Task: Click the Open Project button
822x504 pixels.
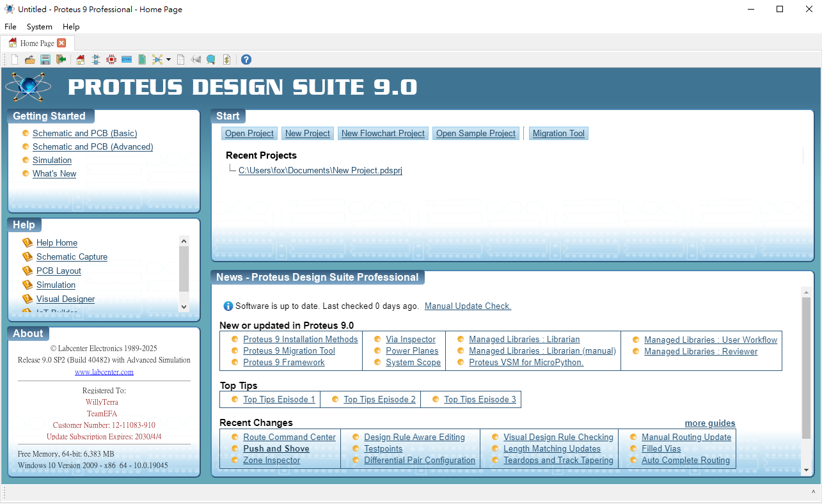Action: tap(249, 133)
